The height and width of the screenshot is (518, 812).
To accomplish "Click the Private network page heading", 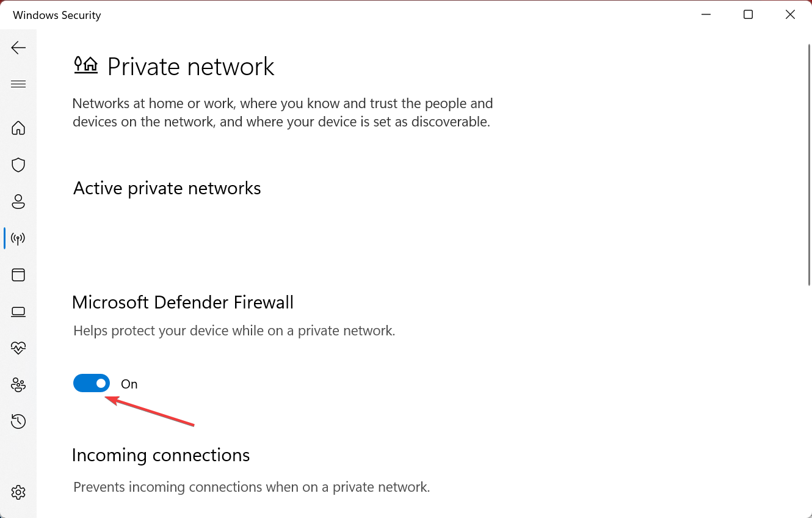I will click(191, 66).
